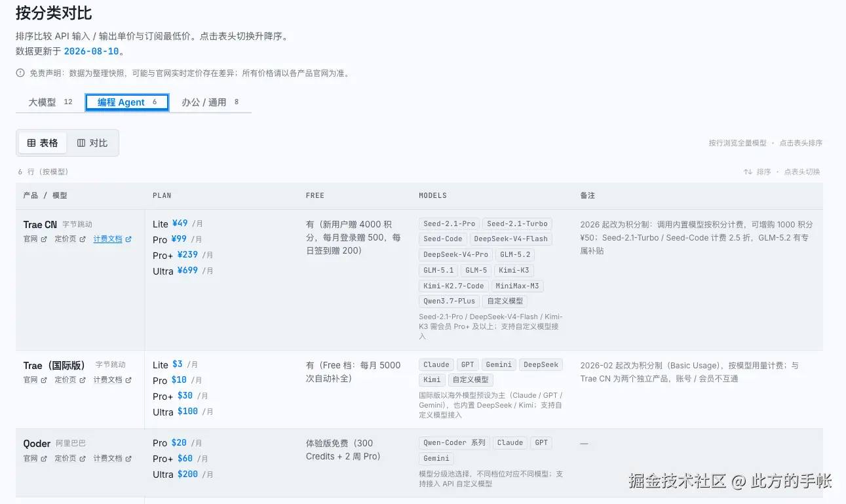Screen dimensions: 846x504
Task: Click the Qwen-Coder 系列 model tag
Action: (455, 442)
